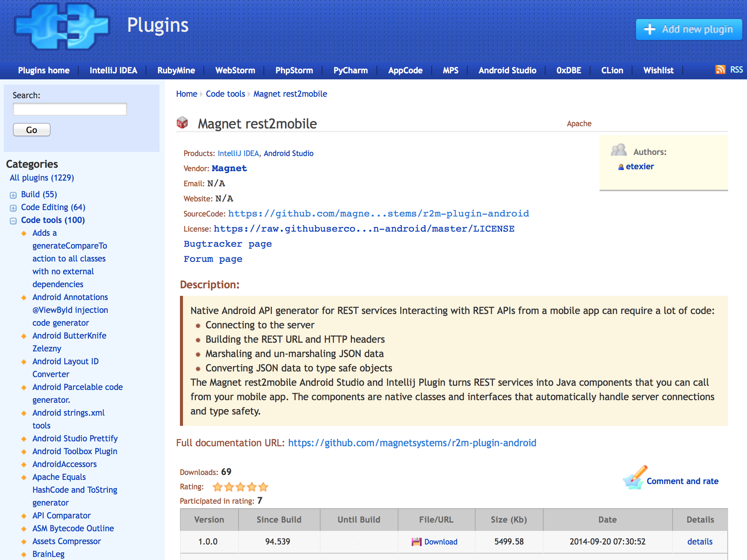This screenshot has width=747, height=560.
Task: Click the etexier user icon
Action: 621,167
